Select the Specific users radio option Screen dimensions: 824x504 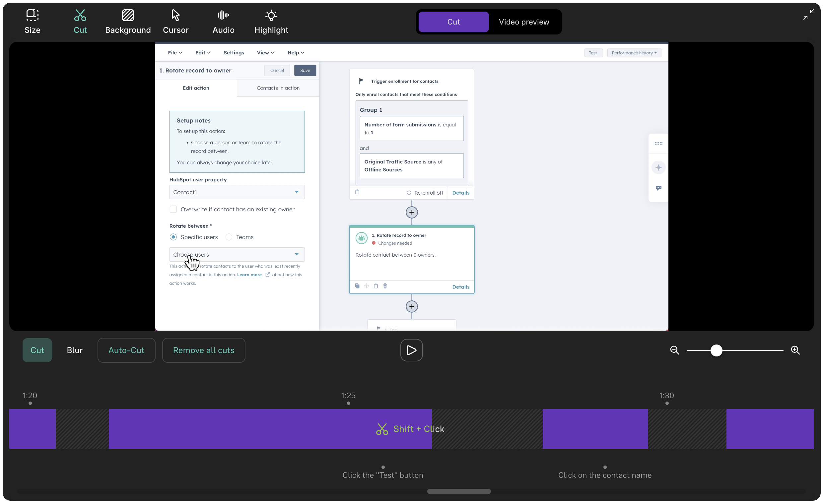(x=173, y=237)
